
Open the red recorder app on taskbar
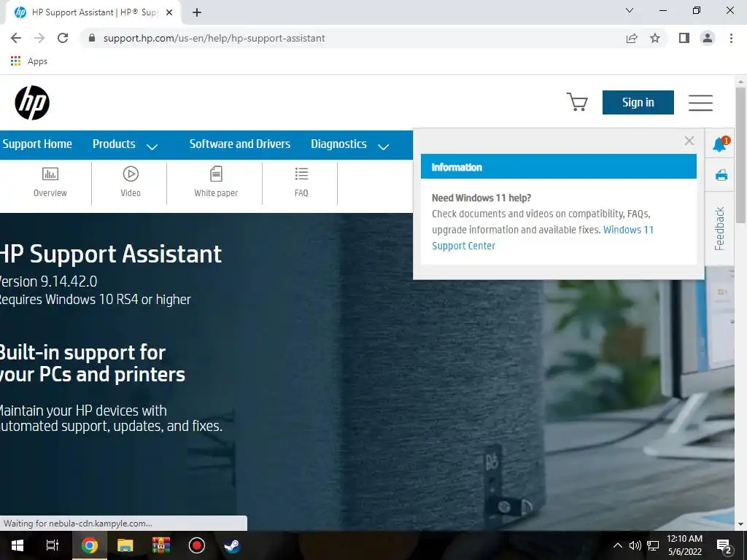[196, 545]
